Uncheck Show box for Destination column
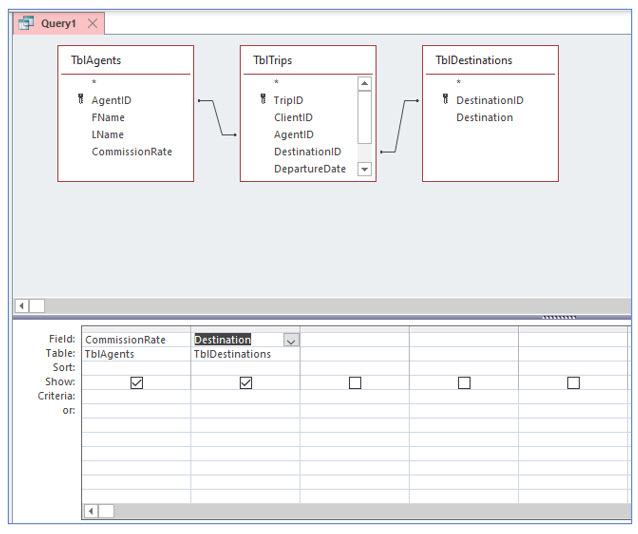This screenshot has height=534, width=638. point(246,383)
